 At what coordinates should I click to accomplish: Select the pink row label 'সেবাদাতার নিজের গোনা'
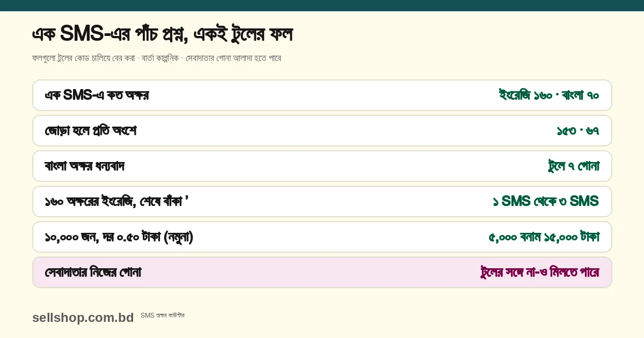[93, 273]
